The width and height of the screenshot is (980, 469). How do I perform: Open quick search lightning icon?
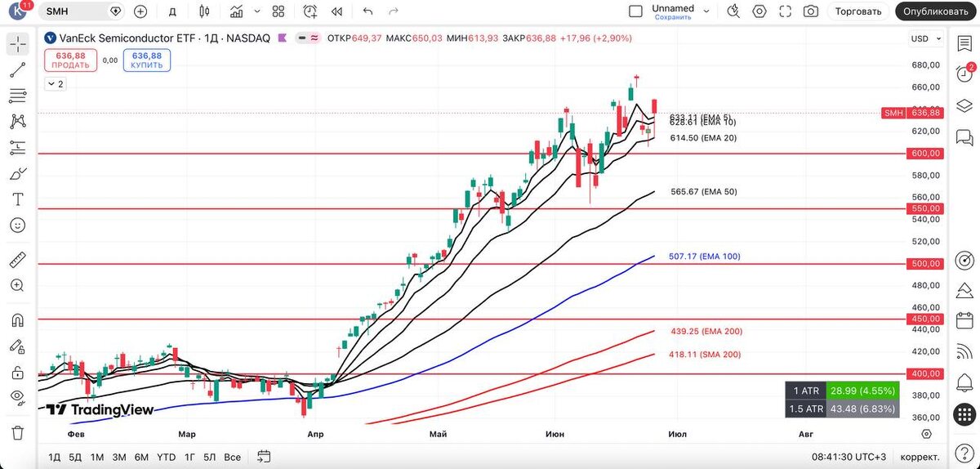pyautogui.click(x=733, y=11)
